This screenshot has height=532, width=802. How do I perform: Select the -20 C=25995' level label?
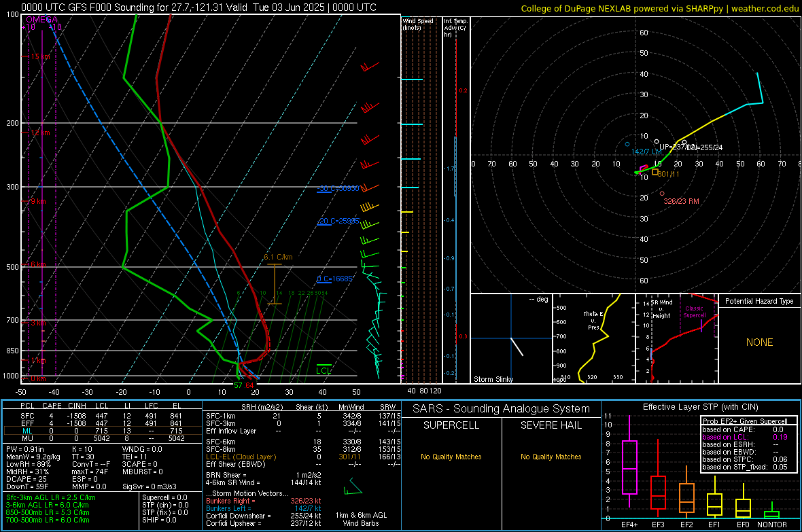point(338,221)
